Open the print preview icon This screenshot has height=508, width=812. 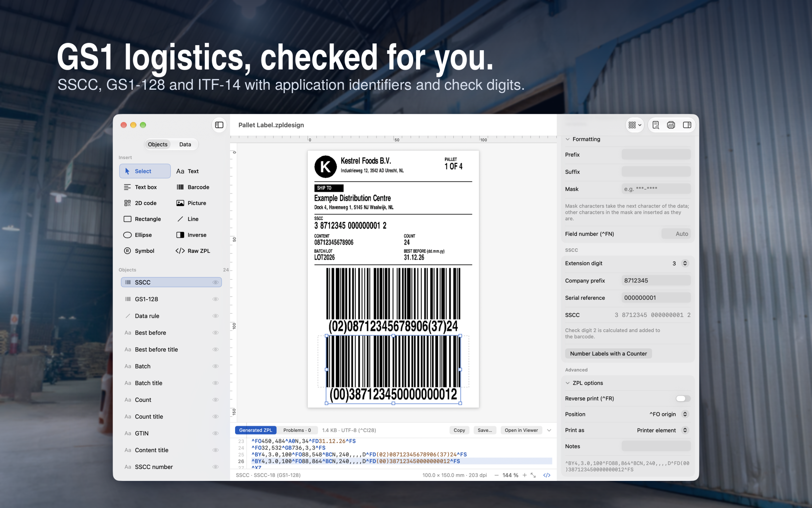(x=656, y=125)
